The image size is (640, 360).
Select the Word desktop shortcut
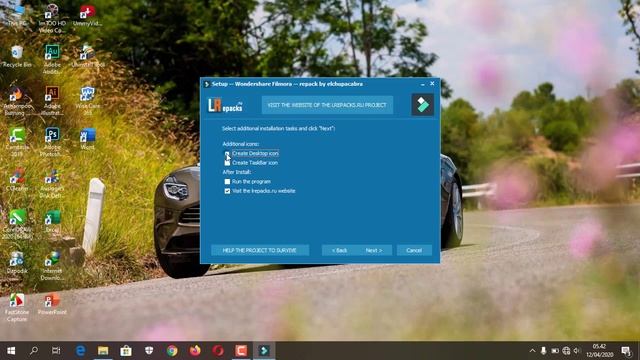click(87, 139)
